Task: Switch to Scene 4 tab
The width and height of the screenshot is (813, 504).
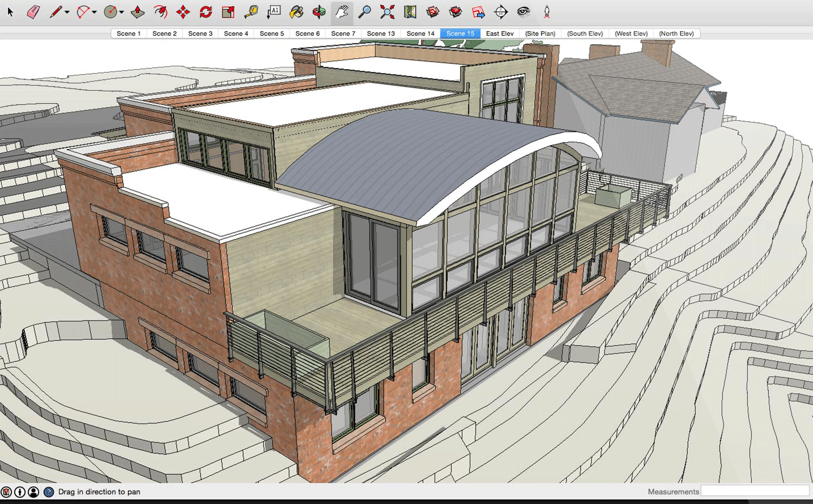Action: tap(236, 33)
